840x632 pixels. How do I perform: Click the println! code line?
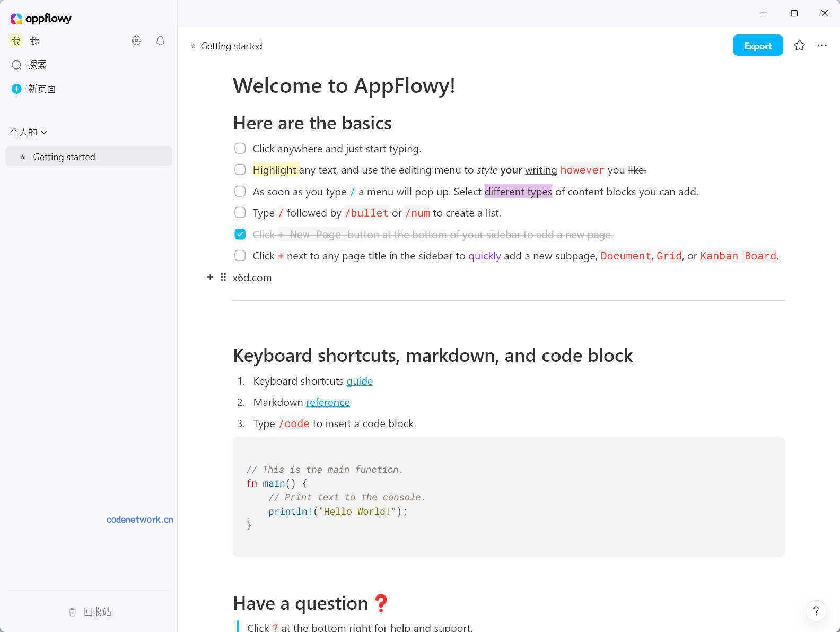pyautogui.click(x=338, y=512)
